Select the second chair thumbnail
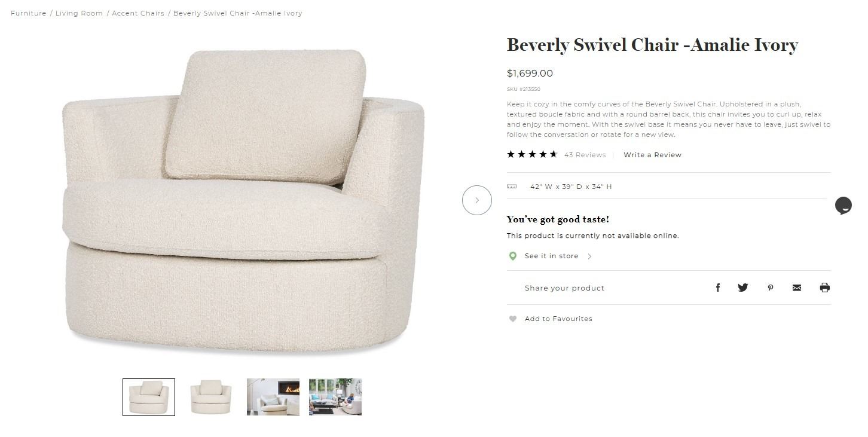This screenshot has height=437, width=868. coord(211,397)
